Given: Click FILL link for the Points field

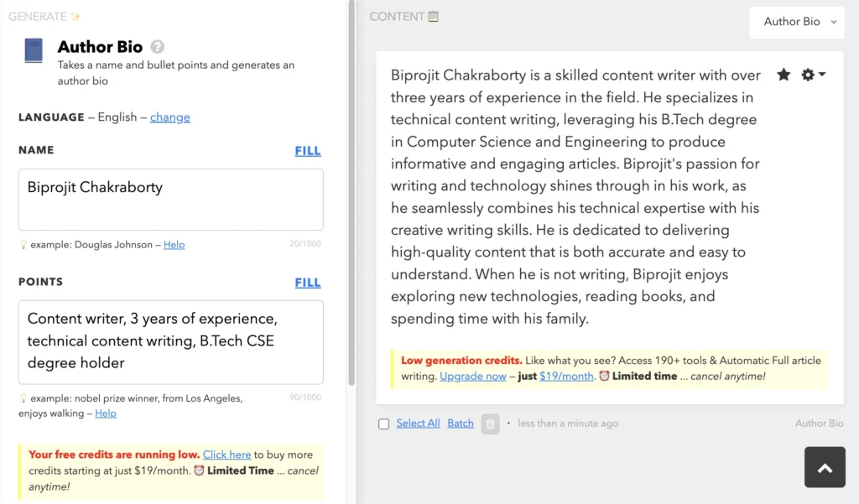Looking at the screenshot, I should (308, 283).
